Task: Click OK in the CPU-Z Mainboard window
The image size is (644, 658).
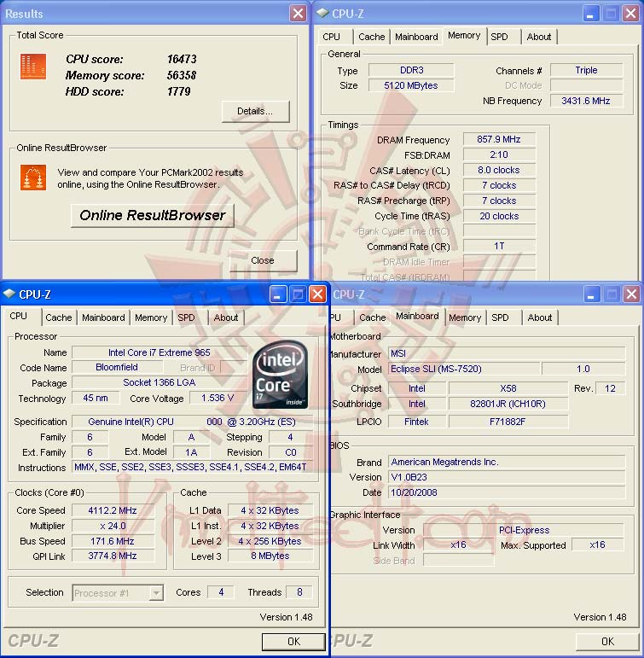Action: (607, 641)
